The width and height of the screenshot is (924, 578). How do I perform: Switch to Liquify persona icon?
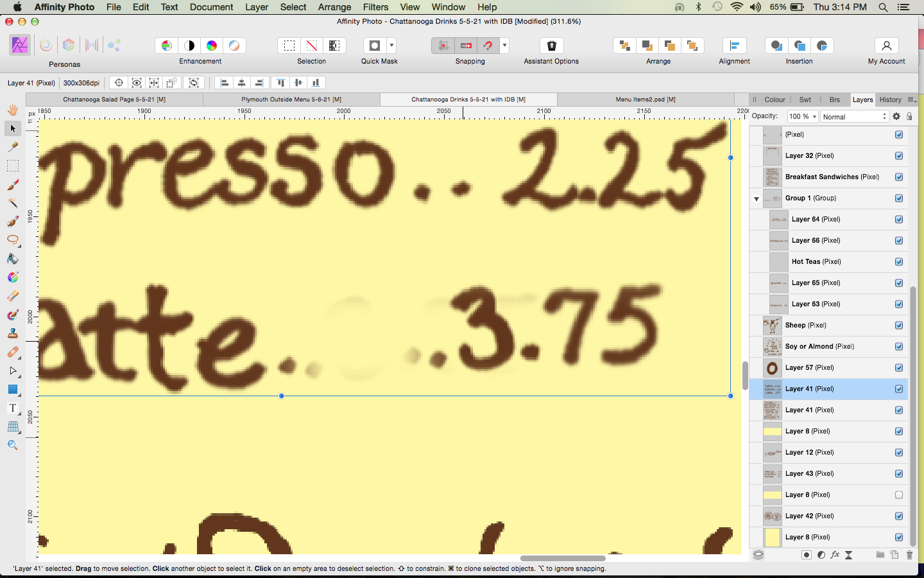(46, 45)
